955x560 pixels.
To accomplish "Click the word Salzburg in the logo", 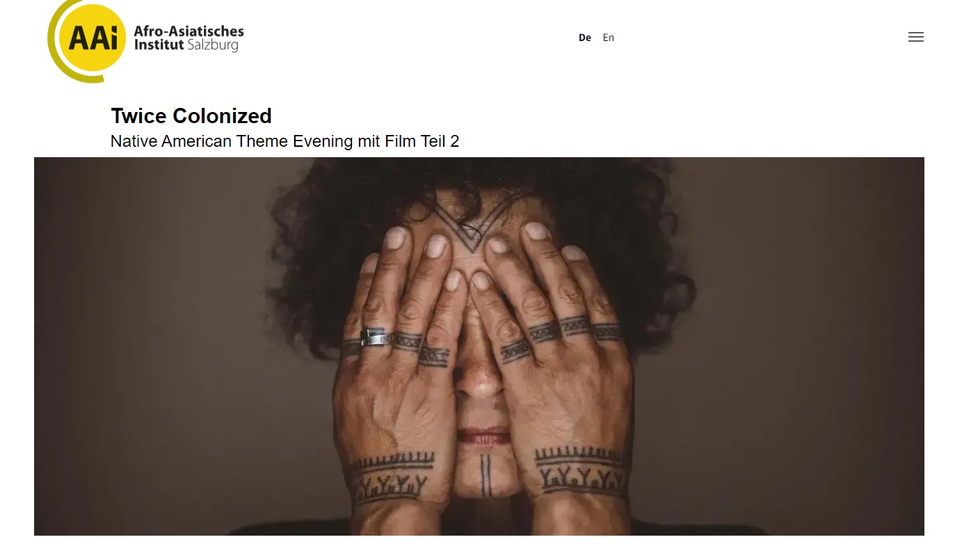I will coord(213,45).
